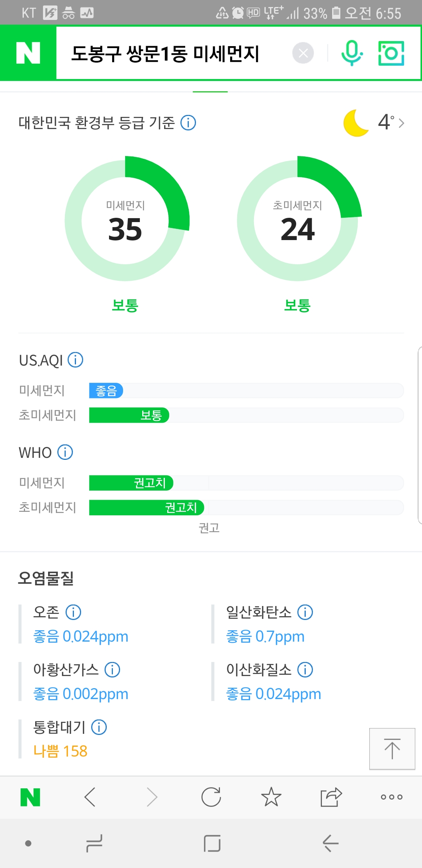
Task: Bookmark the page with star icon
Action: tap(271, 797)
